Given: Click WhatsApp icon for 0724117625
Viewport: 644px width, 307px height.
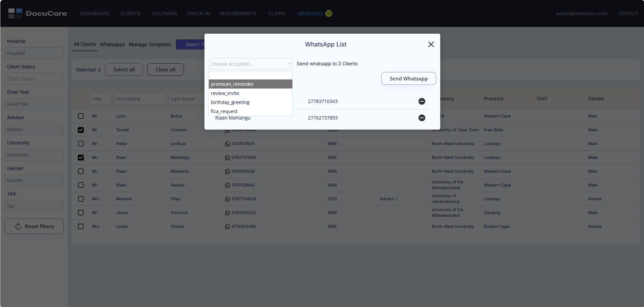Looking at the screenshot, I should 227,144.
